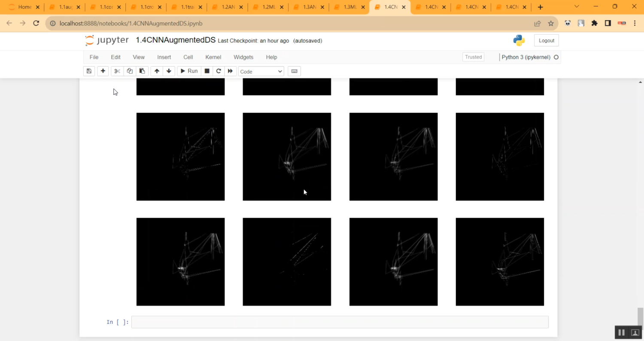Switch to the 1.2AN tab

[x=227, y=7]
